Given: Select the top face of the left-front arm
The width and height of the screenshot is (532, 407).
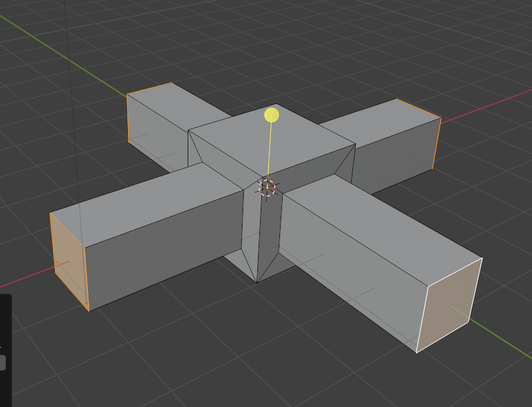Looking at the screenshot, I should click(146, 204).
